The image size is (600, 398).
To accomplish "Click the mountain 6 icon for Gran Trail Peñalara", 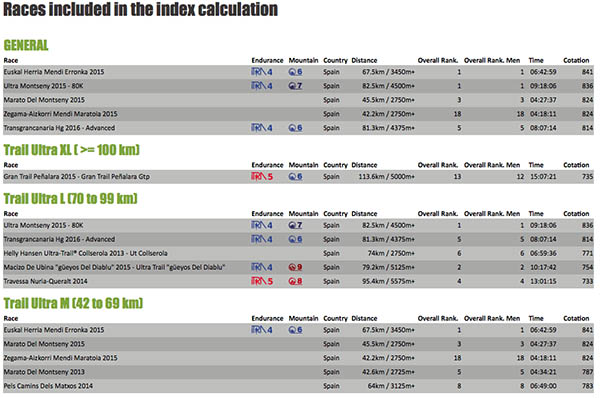I will coord(295,176).
